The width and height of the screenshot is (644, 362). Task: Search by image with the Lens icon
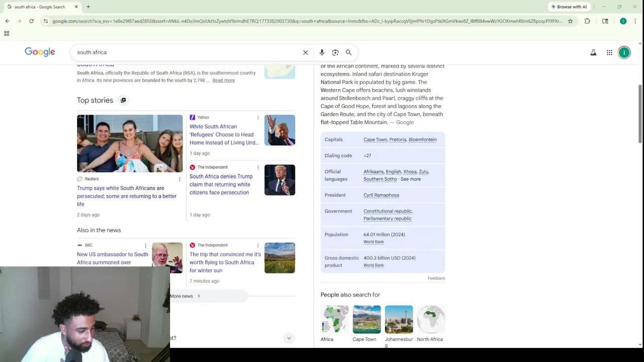point(335,52)
